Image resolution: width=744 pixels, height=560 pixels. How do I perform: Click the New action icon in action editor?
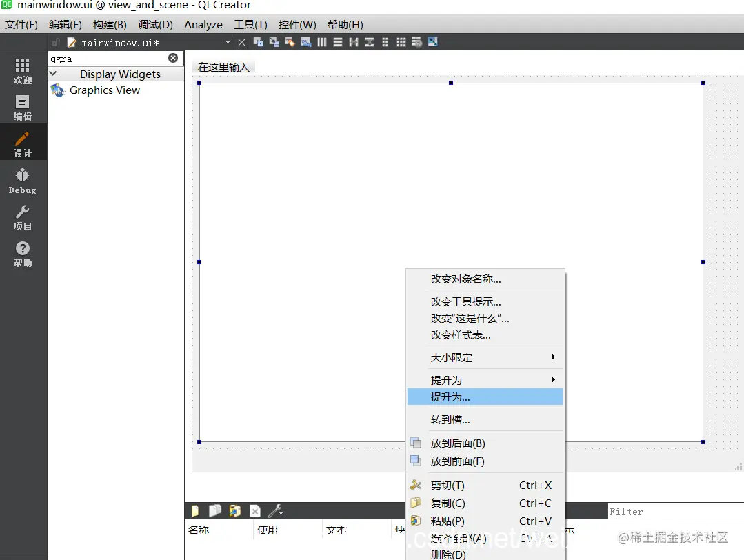click(195, 510)
